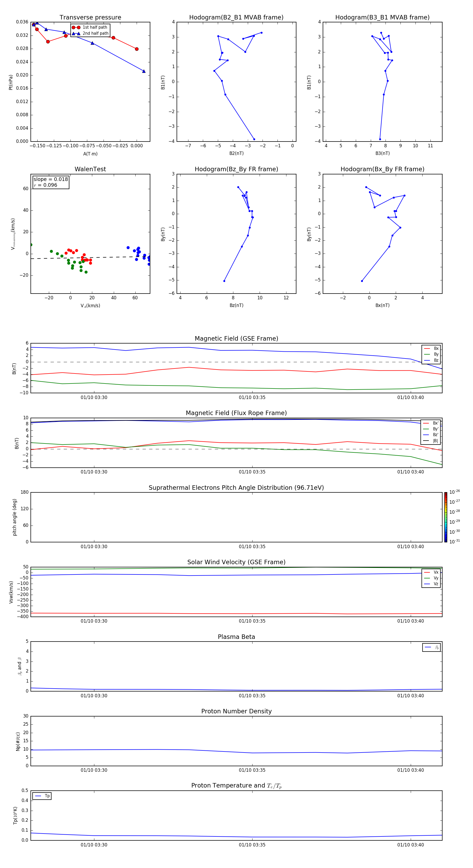Screen dimensions: 473x868
Task: Click the "Bx'" entry in flux rope legend
Action: pos(431,423)
